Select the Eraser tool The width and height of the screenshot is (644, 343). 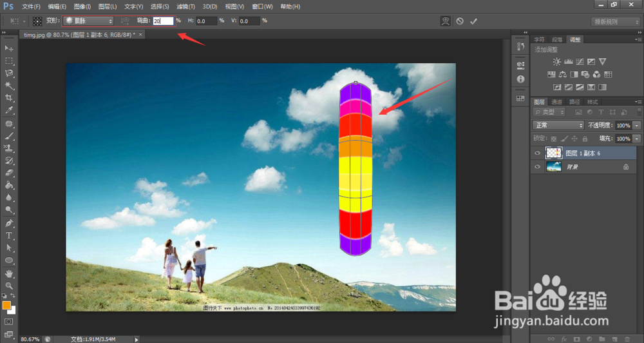click(x=8, y=173)
